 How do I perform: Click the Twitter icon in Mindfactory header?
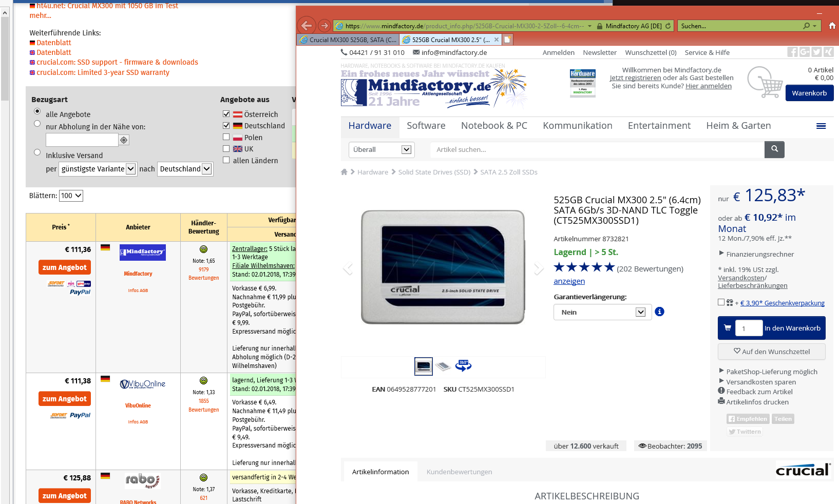pos(816,52)
